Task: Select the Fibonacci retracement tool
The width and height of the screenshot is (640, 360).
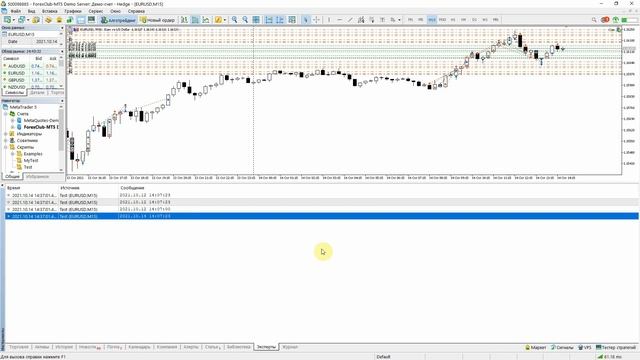Action: [371, 20]
